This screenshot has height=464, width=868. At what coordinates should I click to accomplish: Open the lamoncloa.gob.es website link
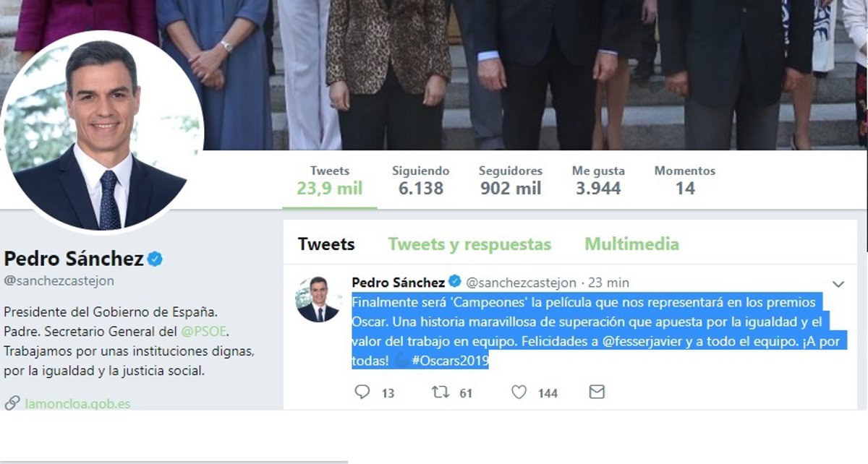(x=77, y=403)
